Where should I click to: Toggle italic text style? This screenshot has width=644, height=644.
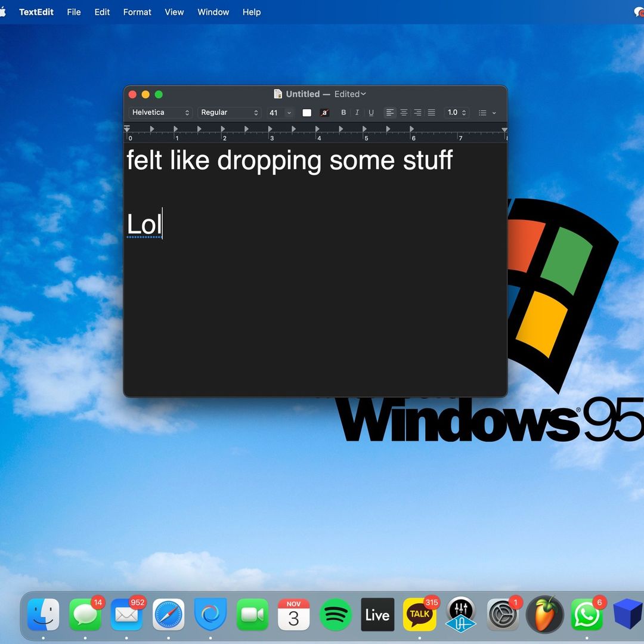357,113
